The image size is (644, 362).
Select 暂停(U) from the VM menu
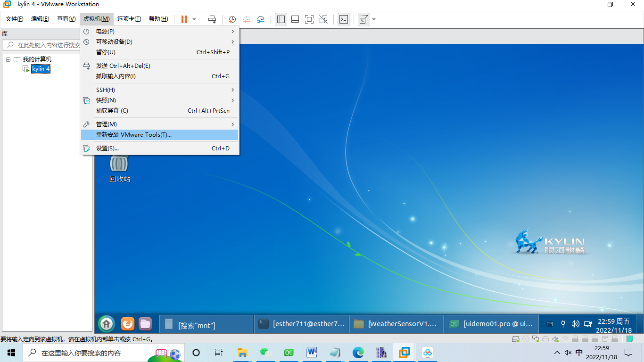point(160,52)
